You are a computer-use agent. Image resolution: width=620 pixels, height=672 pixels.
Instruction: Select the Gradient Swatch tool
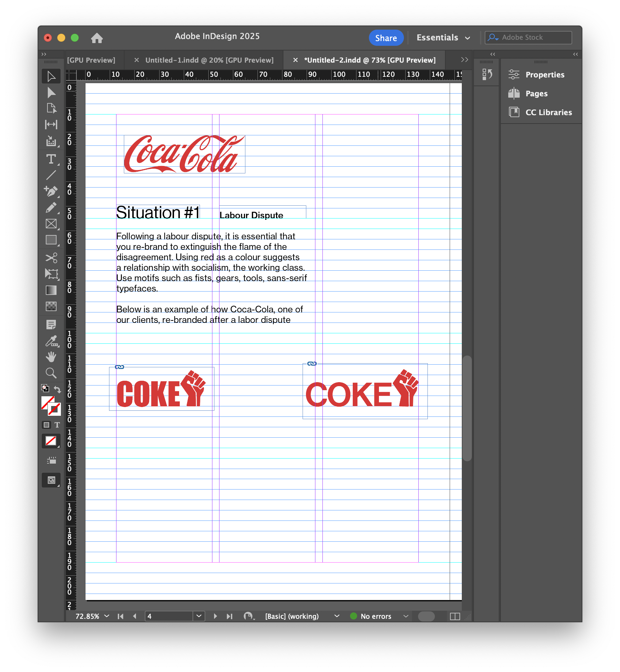click(51, 290)
